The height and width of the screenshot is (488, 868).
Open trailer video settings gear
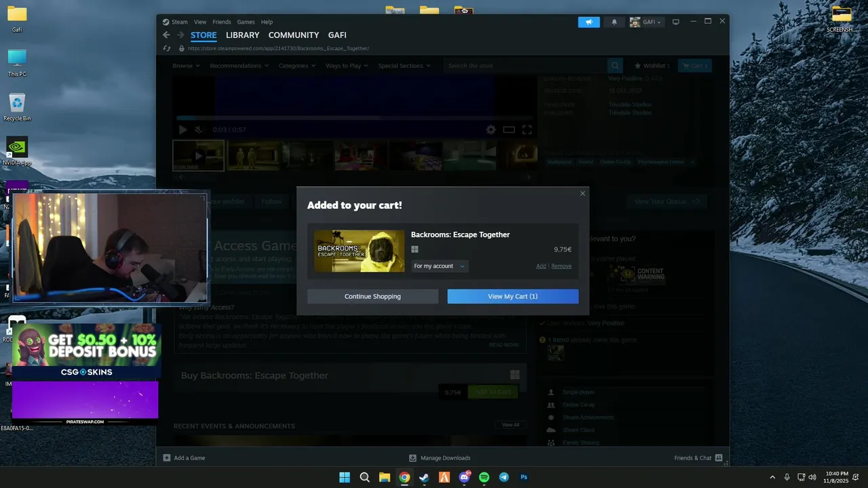pyautogui.click(x=490, y=129)
